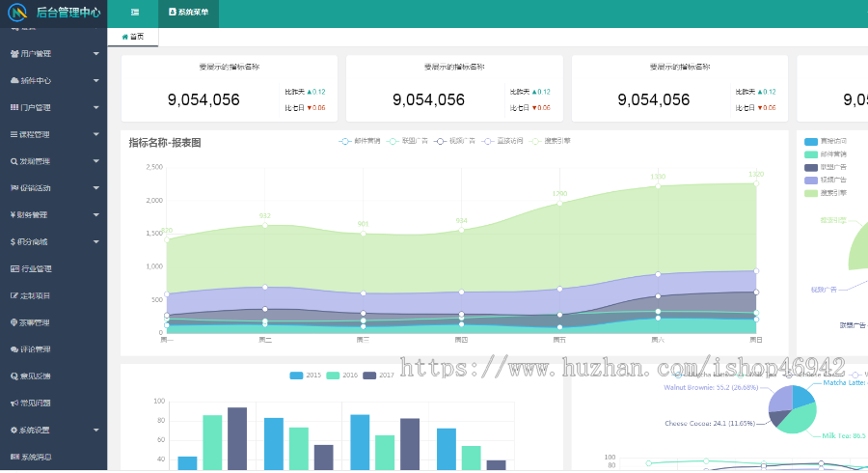Click the 插件中心 cloud icon
Viewport: 868px width, 473px height.
pos(14,80)
